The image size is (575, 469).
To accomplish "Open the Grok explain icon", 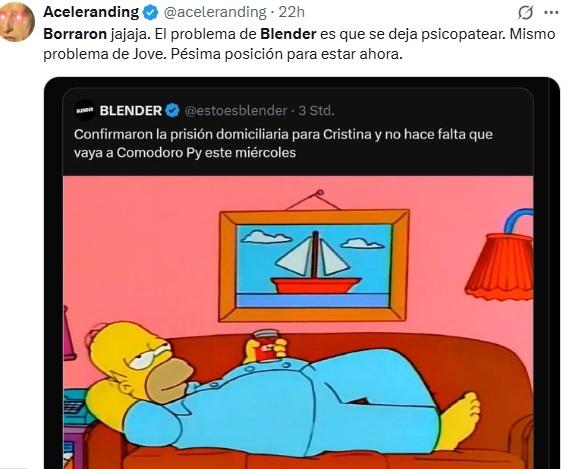I will click(525, 13).
